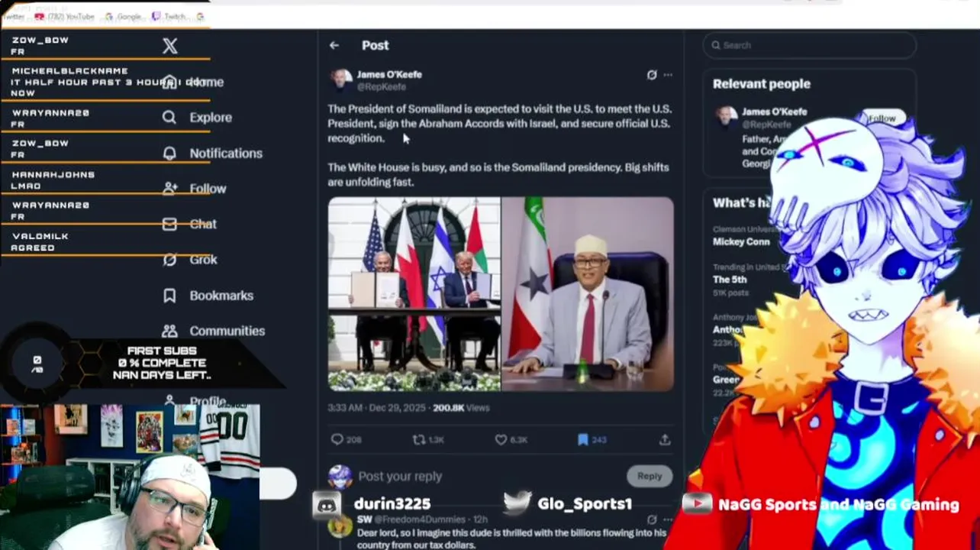The height and width of the screenshot is (550, 980).
Task: Open @RepKeefe handle link on post
Action: pos(382,87)
